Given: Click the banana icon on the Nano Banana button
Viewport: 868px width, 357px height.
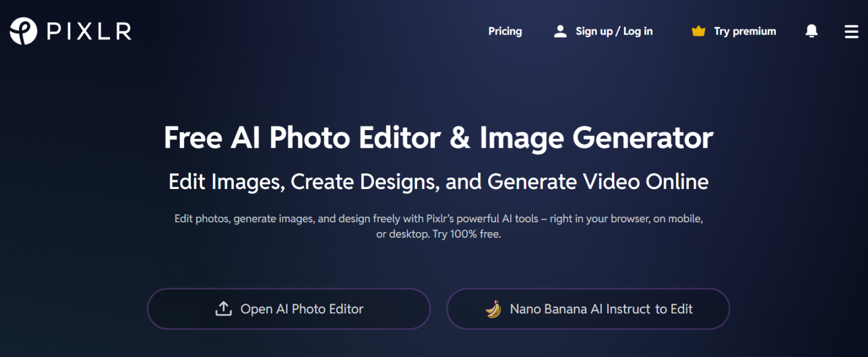Looking at the screenshot, I should 494,309.
